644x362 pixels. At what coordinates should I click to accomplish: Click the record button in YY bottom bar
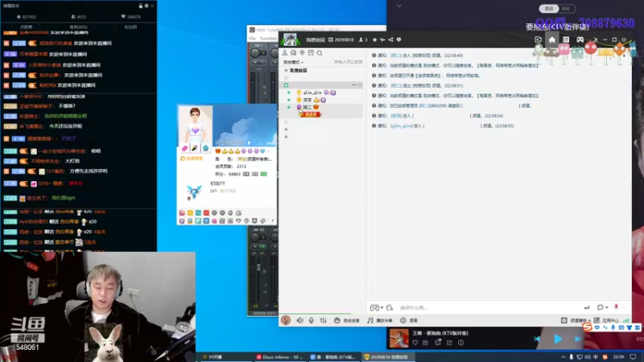click(409, 320)
